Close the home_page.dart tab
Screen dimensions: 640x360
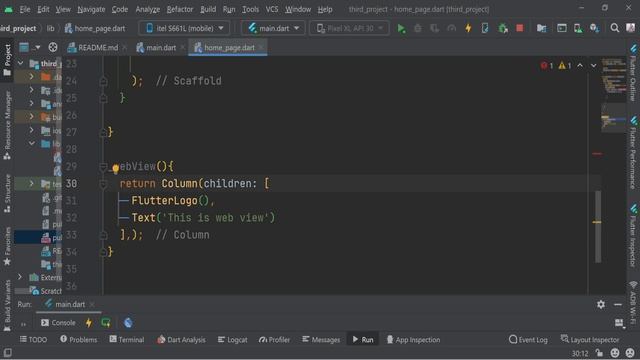pyautogui.click(x=261, y=48)
